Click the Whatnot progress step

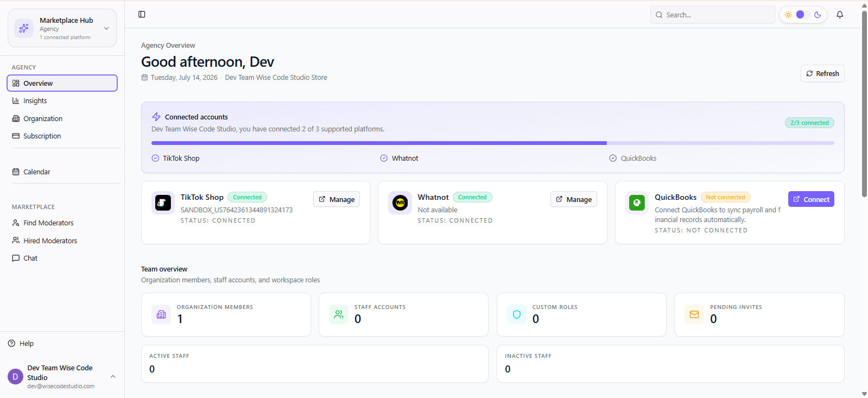400,159
